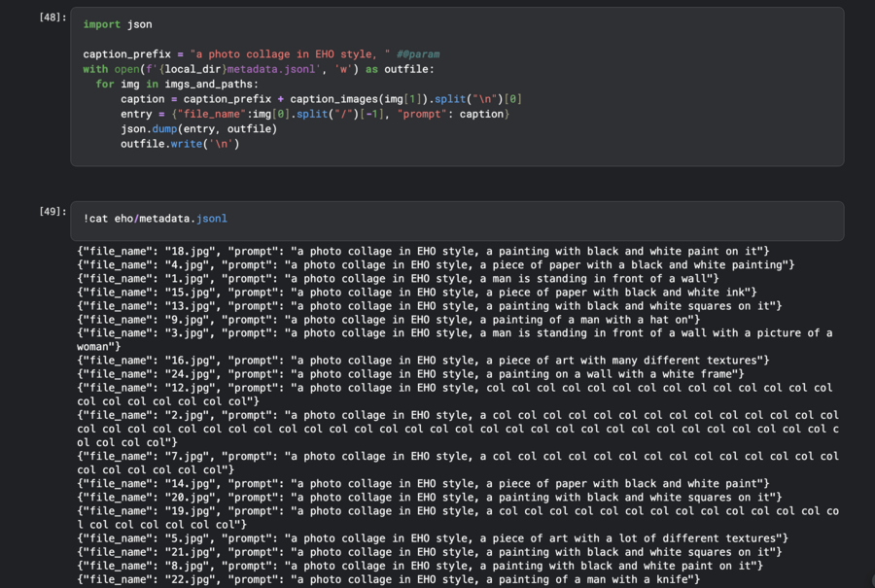Click the with open metadata.jsonl line
The image size is (875, 588).
tap(260, 69)
